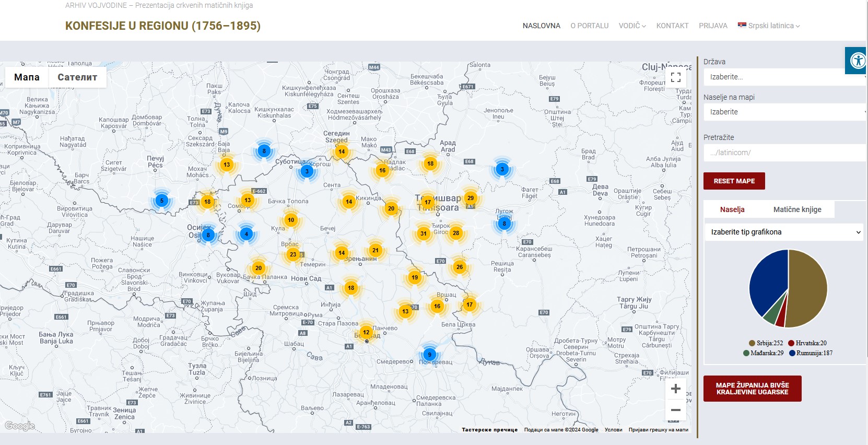Click the yellow cluster marker labeled 23
The height and width of the screenshot is (445, 868).
pyautogui.click(x=292, y=254)
